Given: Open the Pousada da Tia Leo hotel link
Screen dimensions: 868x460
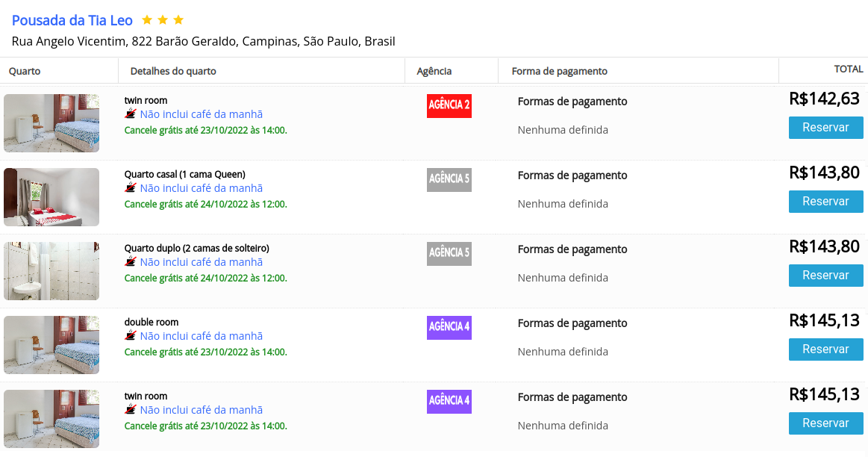Looking at the screenshot, I should 72,20.
